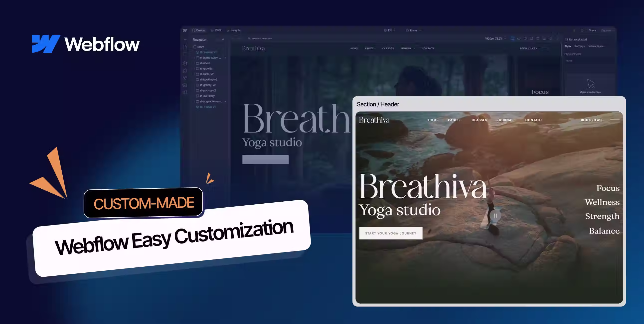Open the Add elements plus panel
Viewport: 644px width, 324px height.
[x=185, y=39]
